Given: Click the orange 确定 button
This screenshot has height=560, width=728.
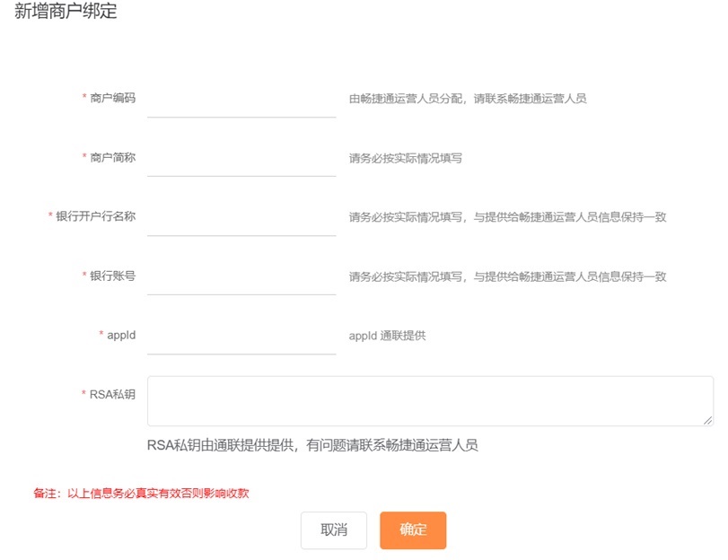Looking at the screenshot, I should [413, 530].
